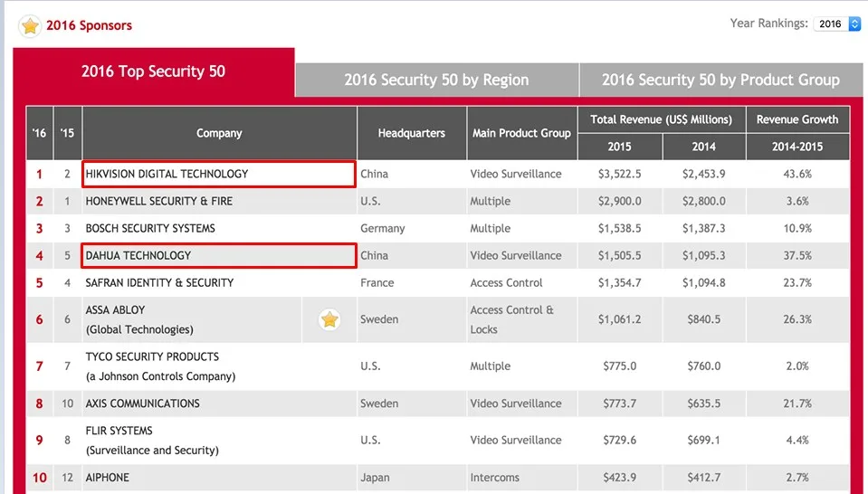
Task: Click the 3.6% growth value
Action: (x=797, y=201)
